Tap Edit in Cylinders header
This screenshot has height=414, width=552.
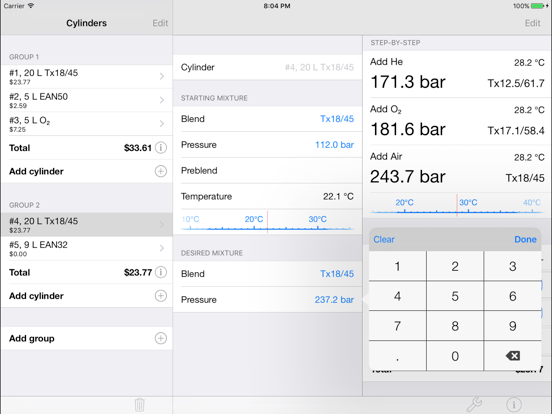160,23
